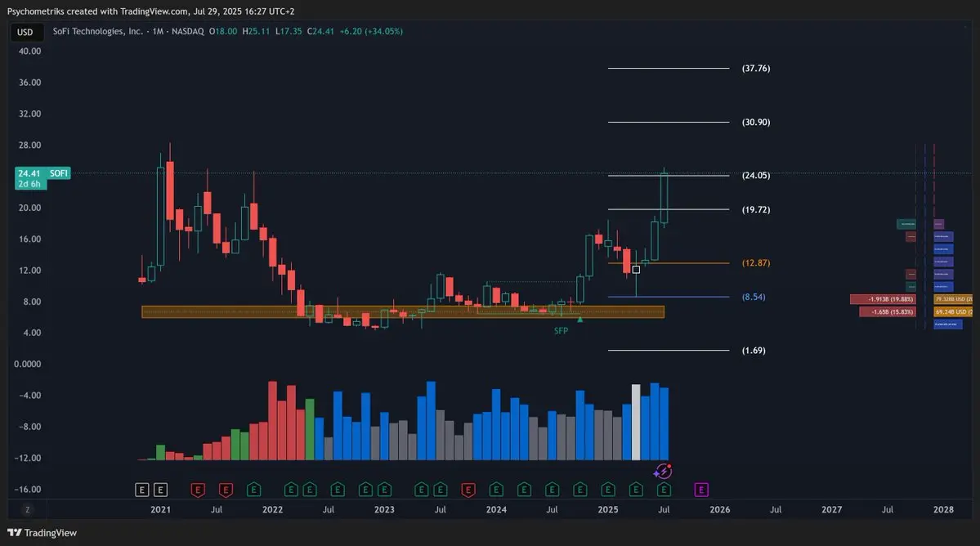Click the -16.00 indicator scale label

(x=28, y=489)
